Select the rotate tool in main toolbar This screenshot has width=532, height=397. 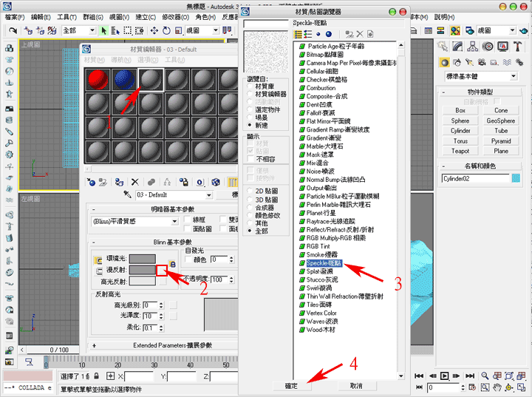point(166,30)
